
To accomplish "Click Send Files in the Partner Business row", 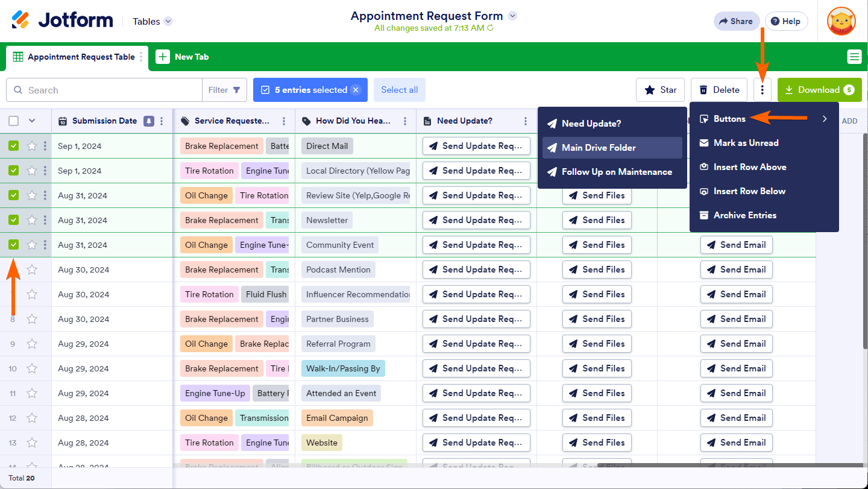I will 597,319.
